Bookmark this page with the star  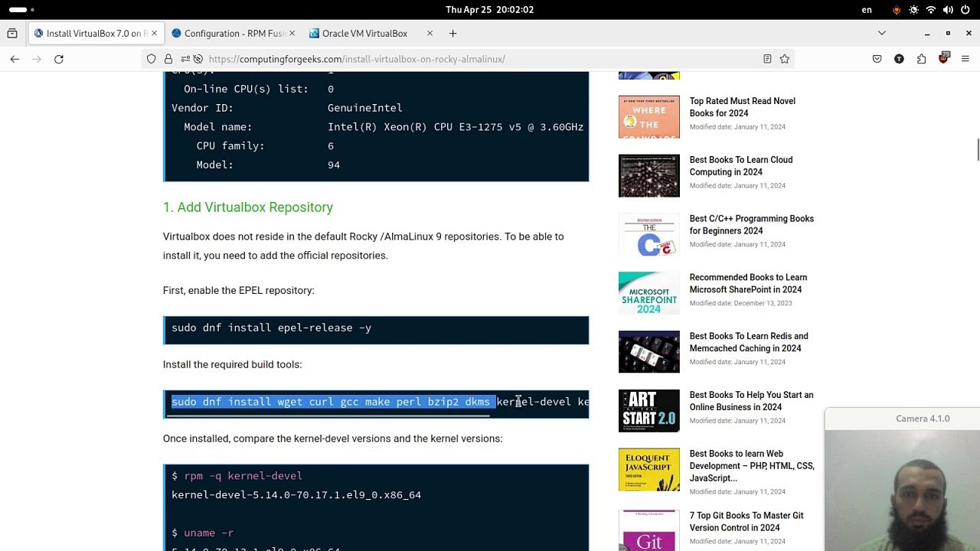[784, 59]
